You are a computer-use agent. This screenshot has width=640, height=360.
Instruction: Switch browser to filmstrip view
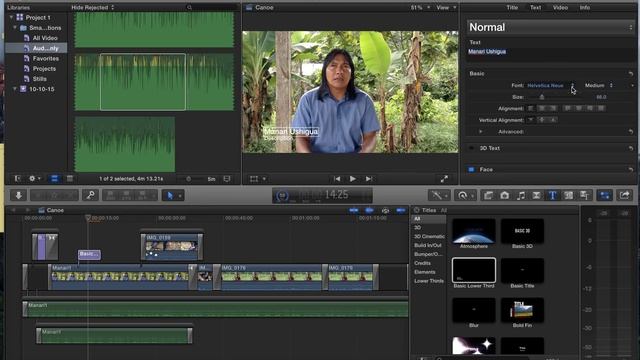(54, 179)
